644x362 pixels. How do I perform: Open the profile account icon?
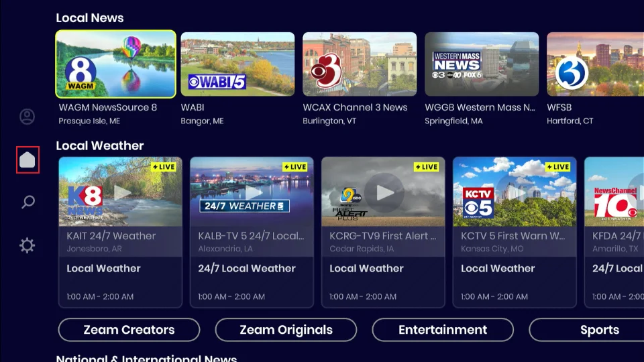click(27, 117)
